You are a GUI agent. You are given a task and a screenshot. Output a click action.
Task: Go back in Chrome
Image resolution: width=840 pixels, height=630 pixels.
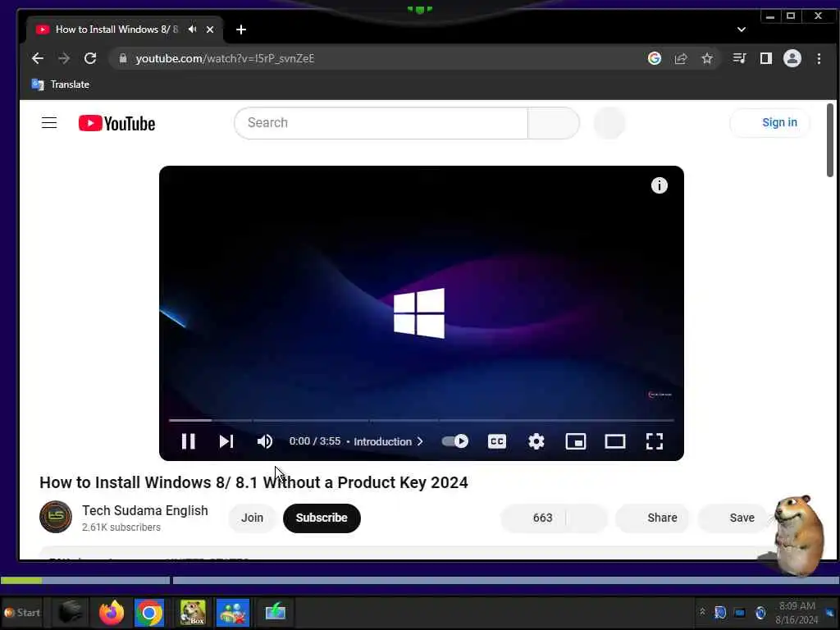click(38, 58)
